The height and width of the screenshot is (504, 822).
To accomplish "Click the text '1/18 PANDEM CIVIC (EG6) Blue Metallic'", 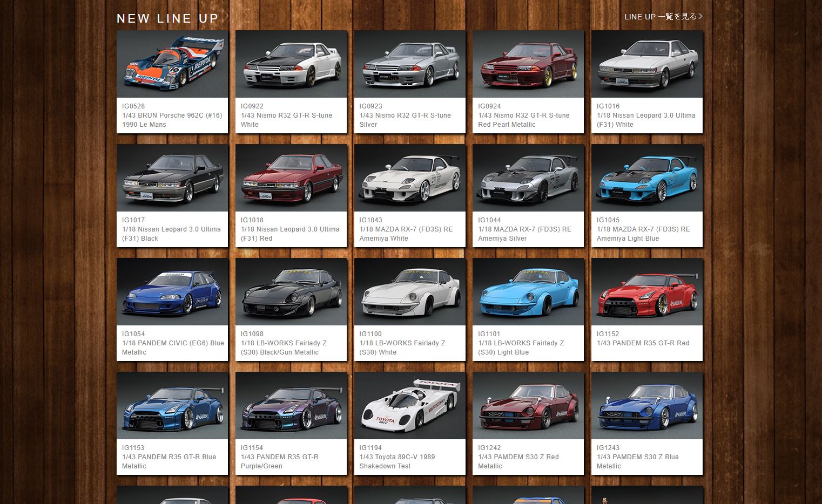I will [173, 348].
